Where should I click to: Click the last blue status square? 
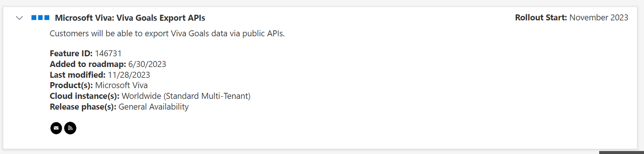47,18
